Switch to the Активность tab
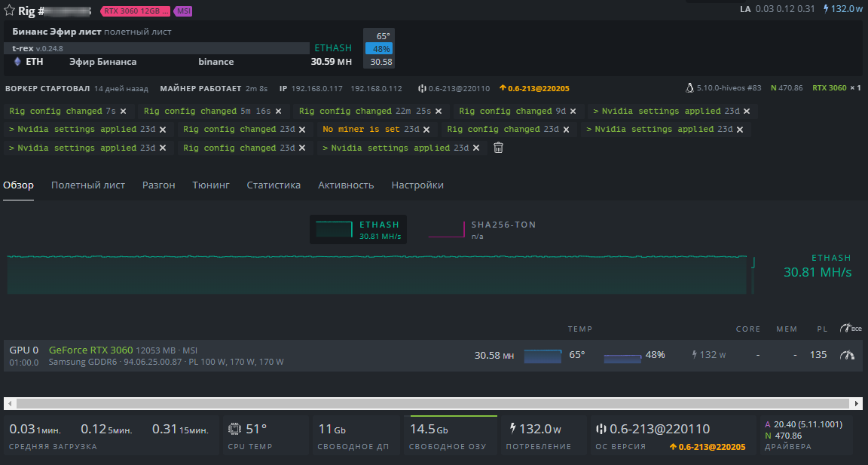This screenshot has height=465, width=868. (x=346, y=185)
